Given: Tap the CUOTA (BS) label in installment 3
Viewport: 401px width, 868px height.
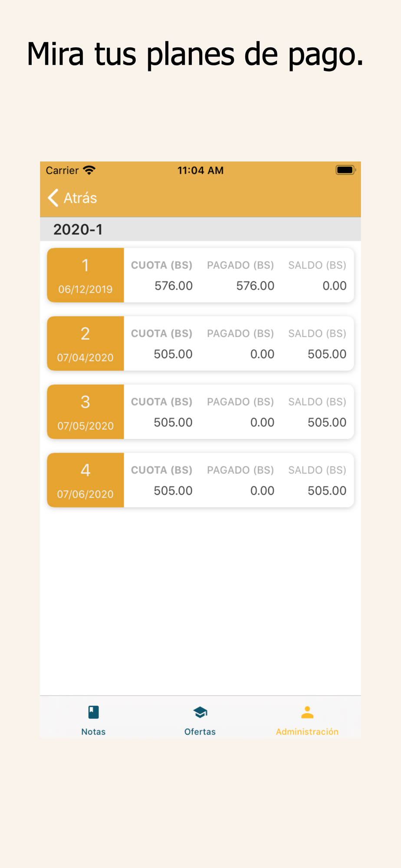Looking at the screenshot, I should pyautogui.click(x=162, y=402).
